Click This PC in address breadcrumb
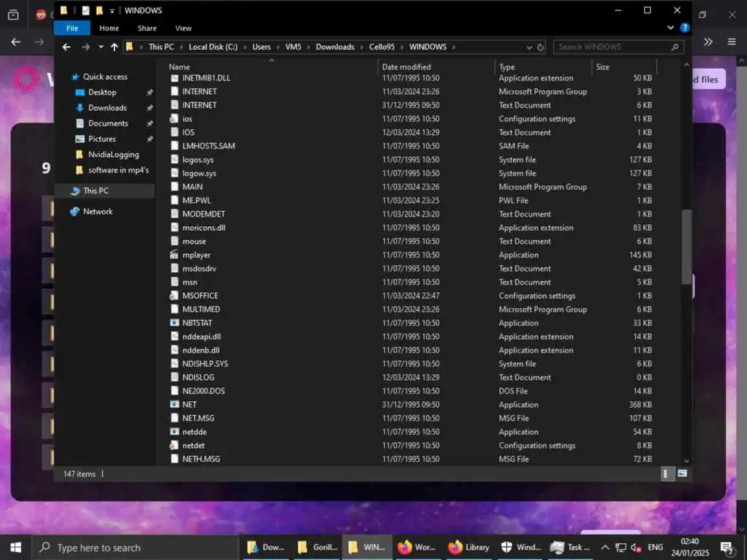The width and height of the screenshot is (747, 560). [161, 47]
